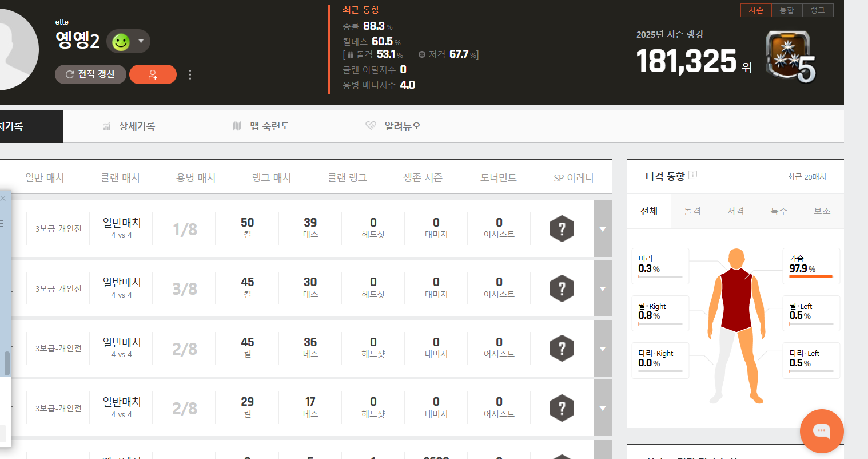Screen dimensions: 868x459
Task: Click the question mark badge in 29-kill match row
Action: pos(562,408)
